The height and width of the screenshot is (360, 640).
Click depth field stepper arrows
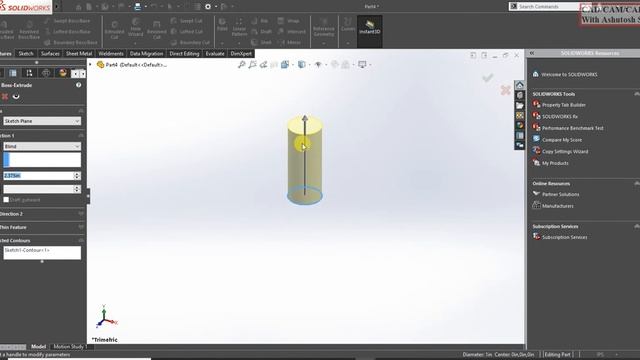[77, 176]
